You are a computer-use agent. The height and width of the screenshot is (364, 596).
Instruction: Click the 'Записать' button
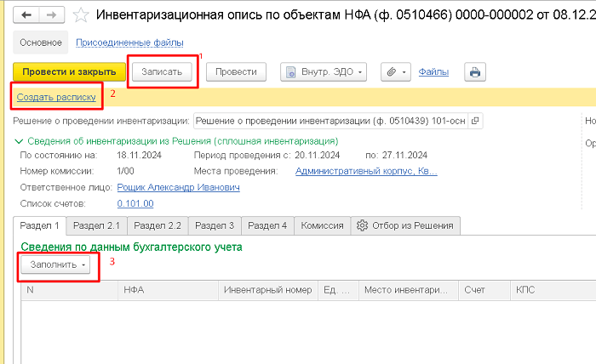(162, 72)
